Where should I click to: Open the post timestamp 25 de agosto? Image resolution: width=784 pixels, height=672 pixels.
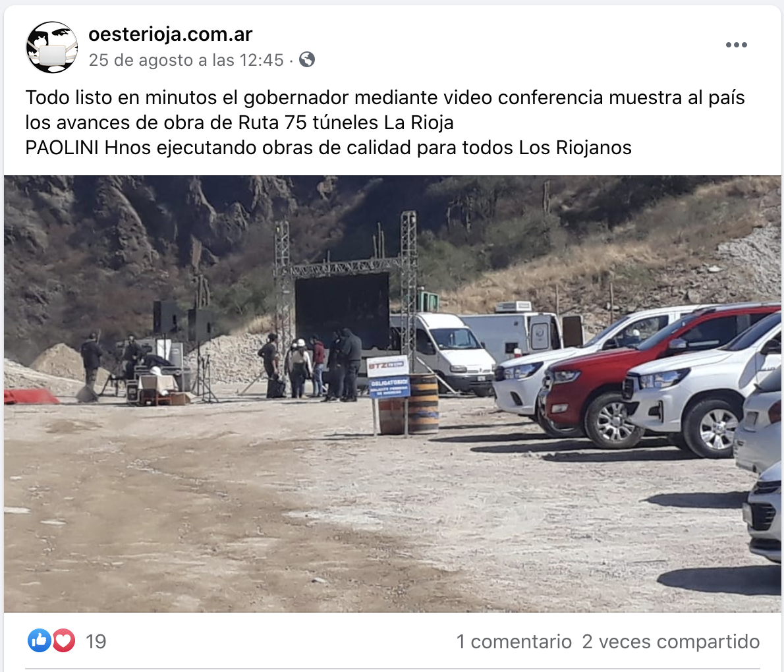click(186, 60)
